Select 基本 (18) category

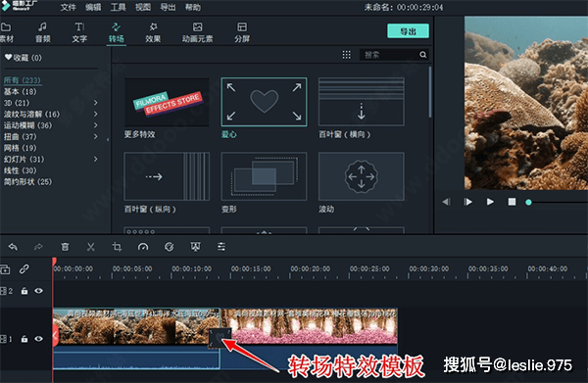(21, 91)
